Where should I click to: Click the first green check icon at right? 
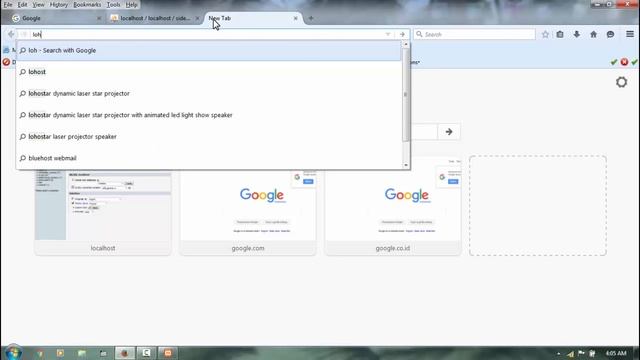614,62
